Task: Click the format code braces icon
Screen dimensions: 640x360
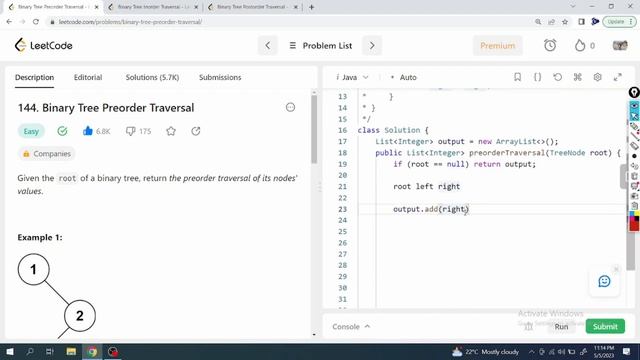Action: pyautogui.click(x=538, y=77)
